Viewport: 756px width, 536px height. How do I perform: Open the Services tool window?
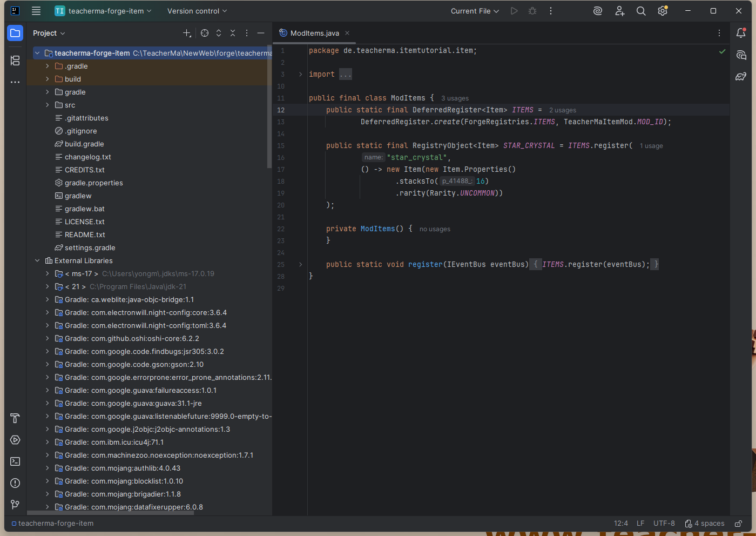[x=15, y=440]
